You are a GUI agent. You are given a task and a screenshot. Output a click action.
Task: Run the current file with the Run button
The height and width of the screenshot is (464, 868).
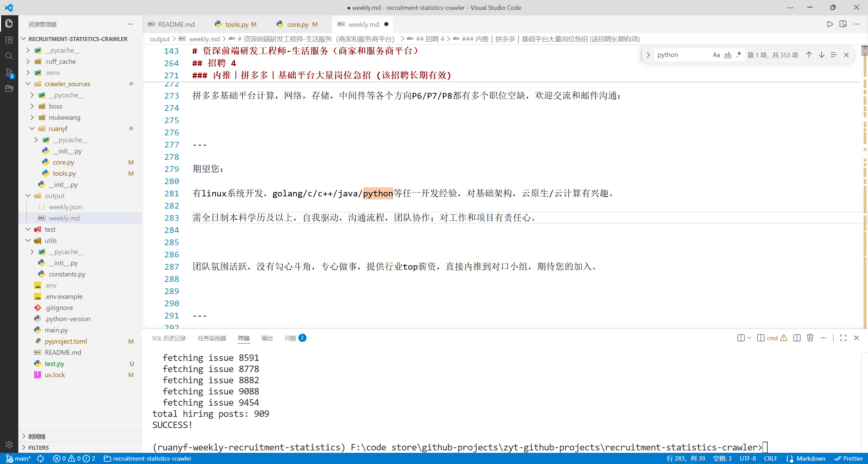point(830,24)
